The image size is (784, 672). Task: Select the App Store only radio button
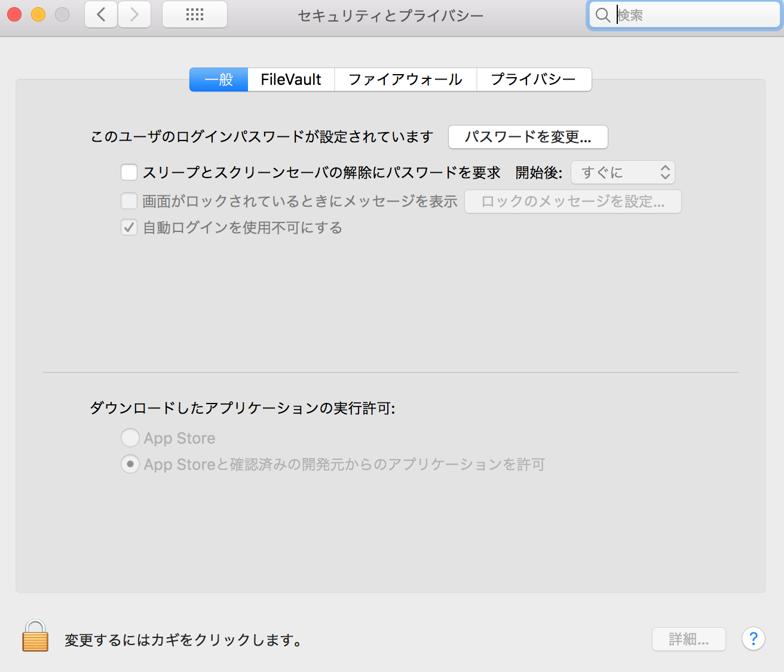130,438
